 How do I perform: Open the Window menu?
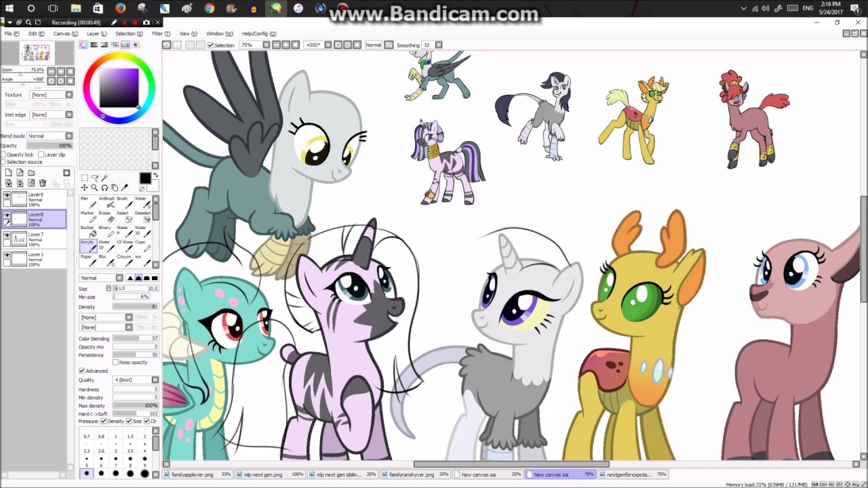(219, 34)
